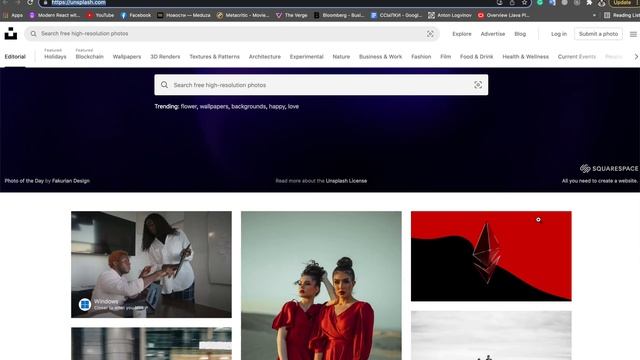This screenshot has width=640, height=360.
Task: Click the Submit a photo button
Action: (598, 34)
